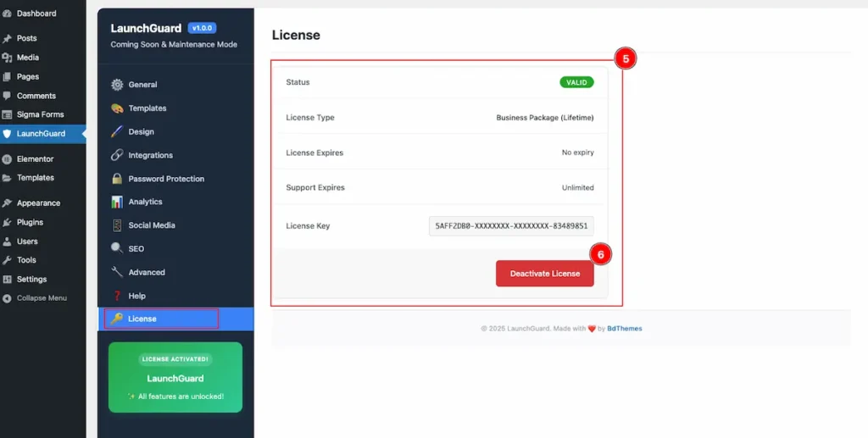Click the Advanced wrench icon
The width and height of the screenshot is (868, 438).
[x=117, y=272]
